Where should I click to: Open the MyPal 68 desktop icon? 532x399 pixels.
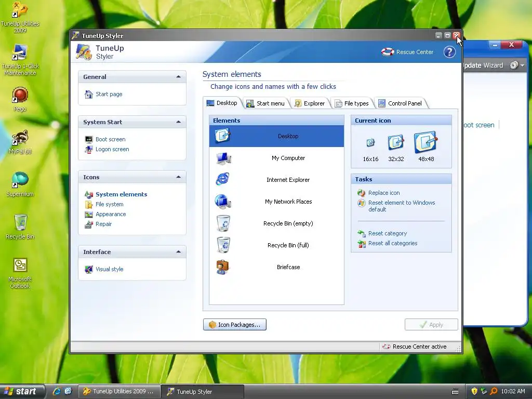point(20,142)
